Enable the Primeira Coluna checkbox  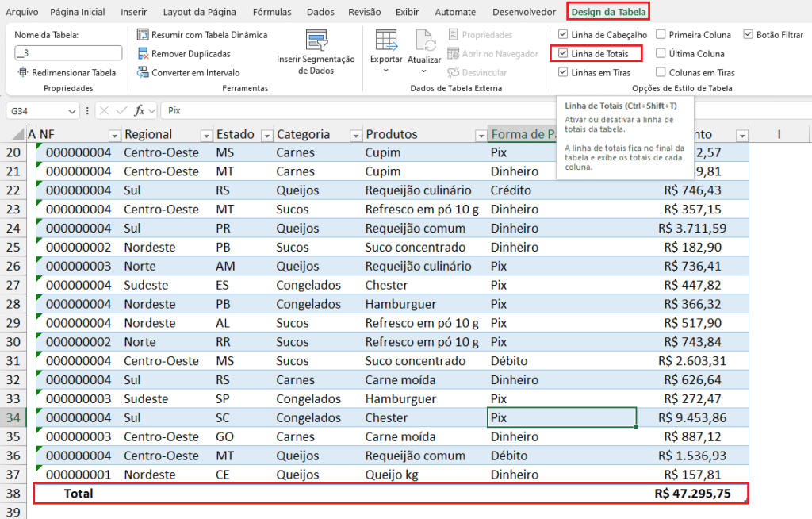pos(661,35)
